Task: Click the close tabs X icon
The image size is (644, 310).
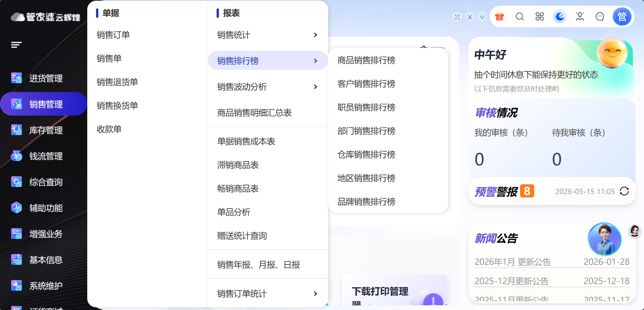Action: 470,17
